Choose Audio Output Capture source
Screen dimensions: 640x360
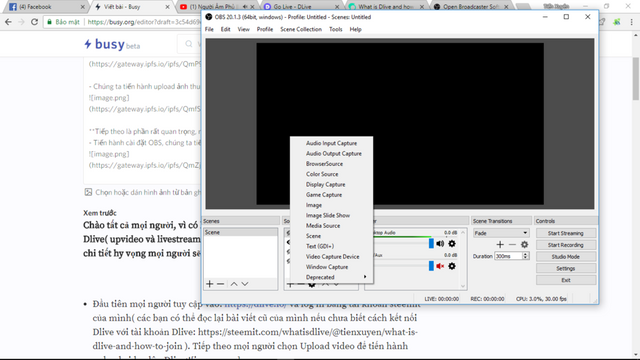(x=331, y=153)
